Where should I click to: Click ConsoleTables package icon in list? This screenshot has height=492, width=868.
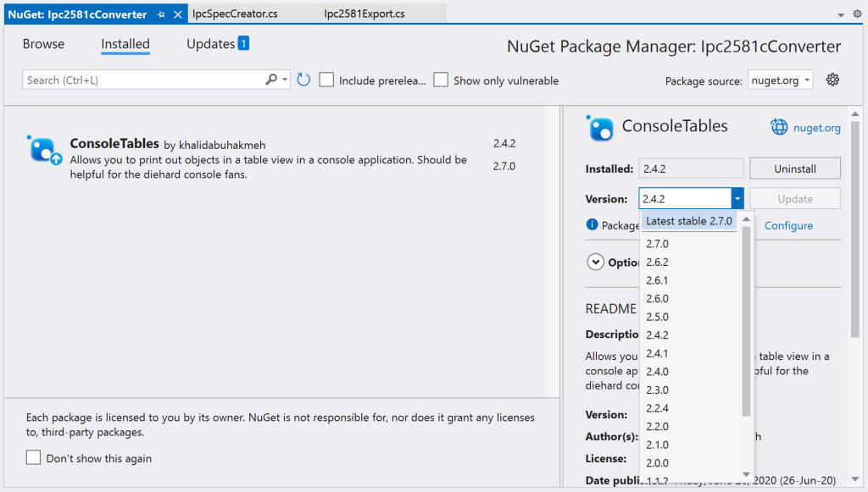43,149
